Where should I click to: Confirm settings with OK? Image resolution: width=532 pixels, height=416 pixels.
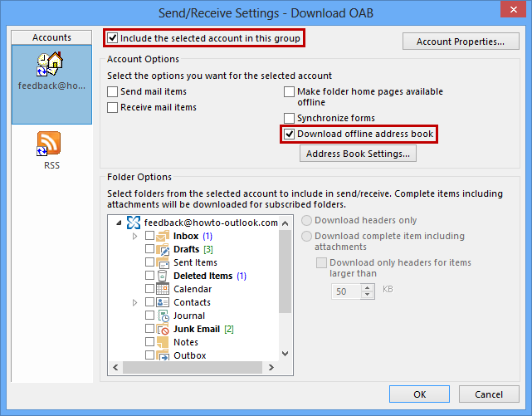pos(419,394)
